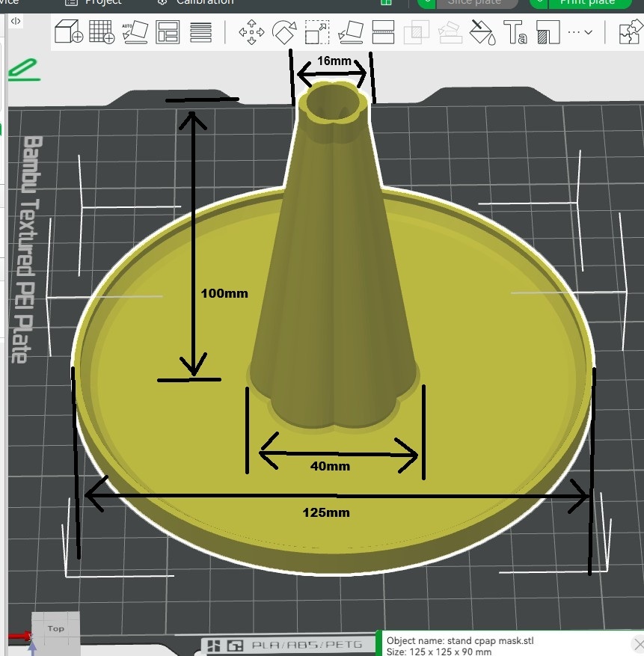Select the Scale tool
Image resolution: width=644 pixels, height=656 pixels.
coord(317,32)
